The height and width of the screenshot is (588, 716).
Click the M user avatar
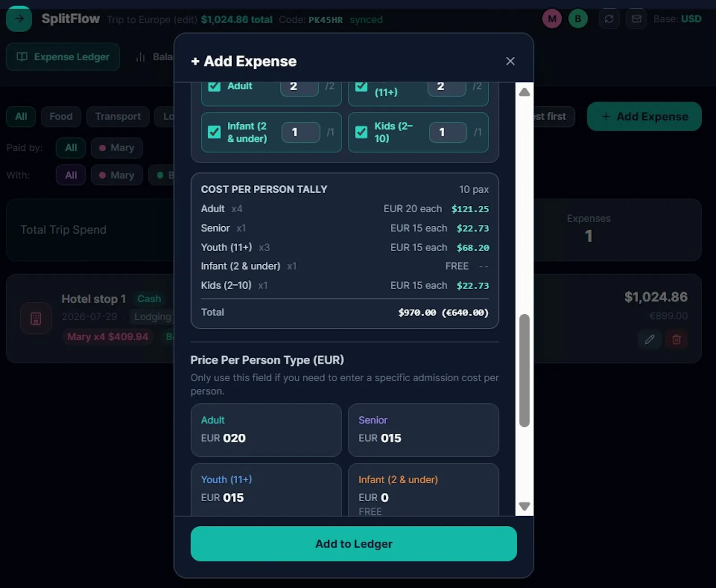point(552,19)
